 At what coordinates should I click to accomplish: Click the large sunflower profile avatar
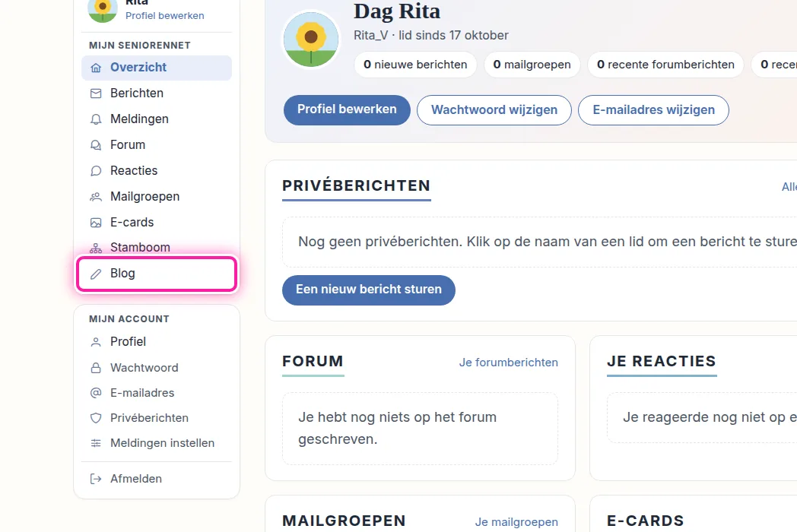pos(311,39)
